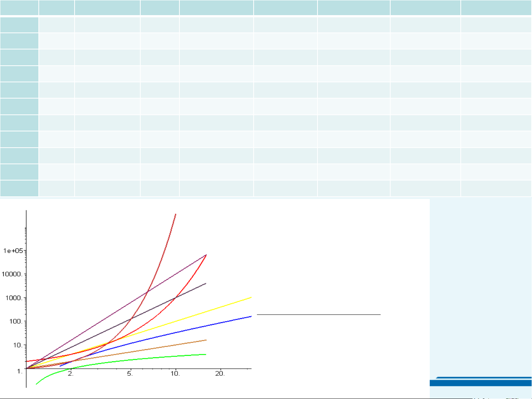
Task: Click the 10. label on the horizontal axis
Action: [x=175, y=374]
